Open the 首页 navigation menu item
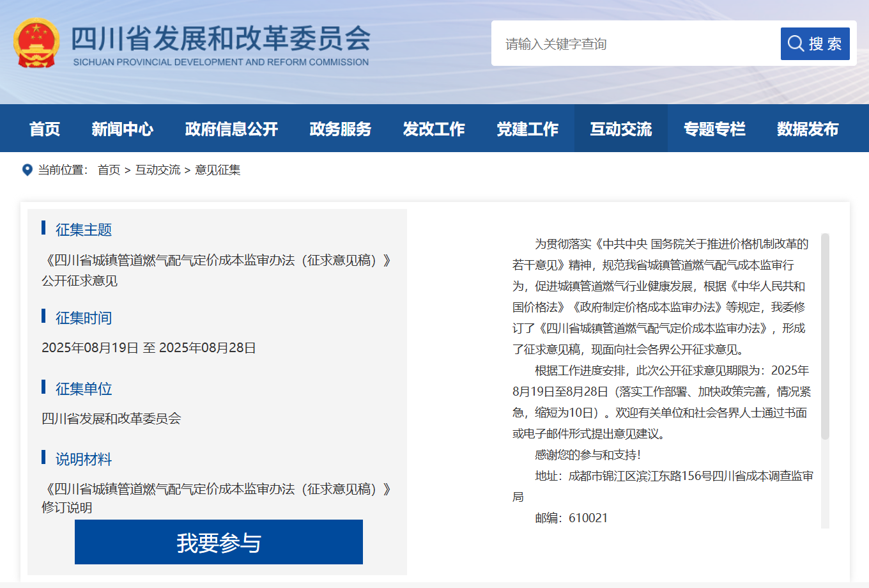 [x=45, y=129]
